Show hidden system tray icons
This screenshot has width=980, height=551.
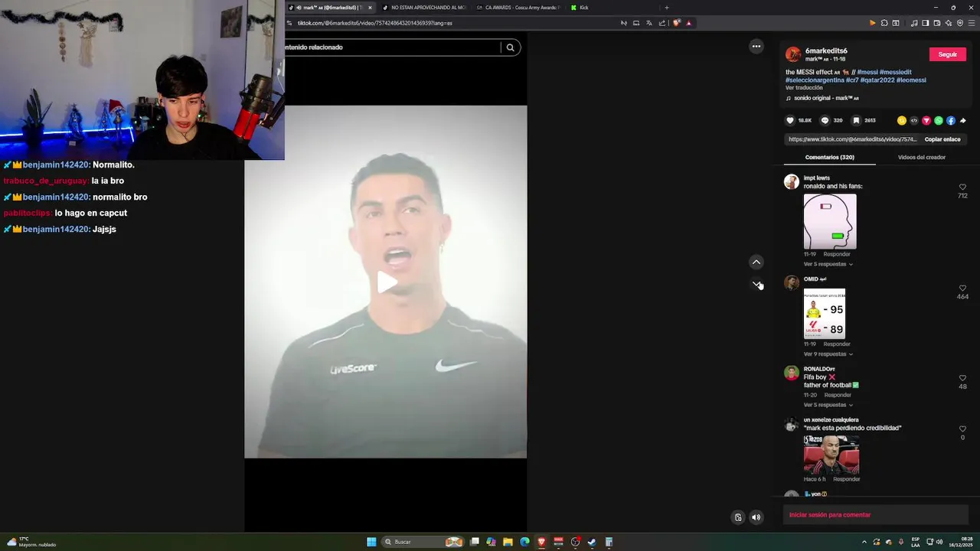click(x=864, y=542)
